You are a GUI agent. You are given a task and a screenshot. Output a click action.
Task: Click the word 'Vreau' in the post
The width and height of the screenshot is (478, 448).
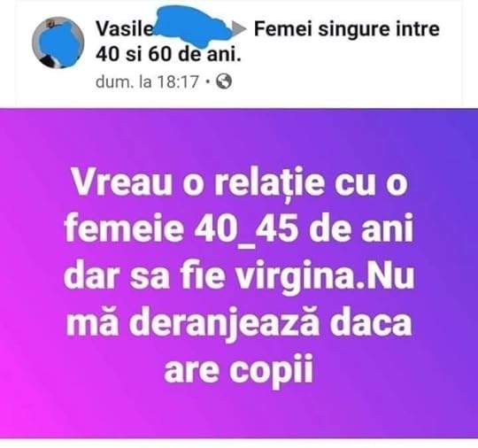tap(121, 182)
